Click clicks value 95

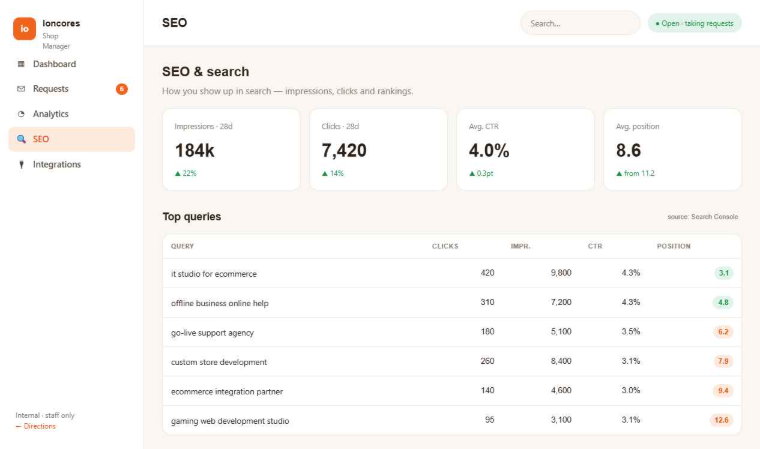490,420
